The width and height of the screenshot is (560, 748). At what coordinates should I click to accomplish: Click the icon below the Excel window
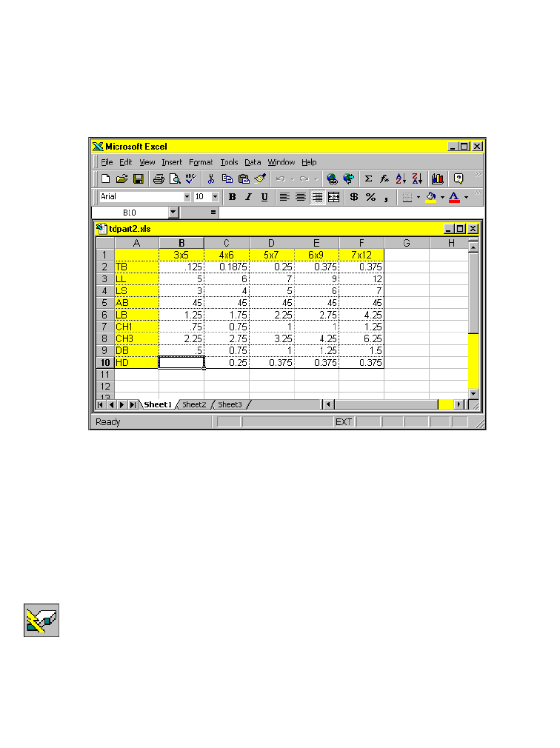click(41, 620)
